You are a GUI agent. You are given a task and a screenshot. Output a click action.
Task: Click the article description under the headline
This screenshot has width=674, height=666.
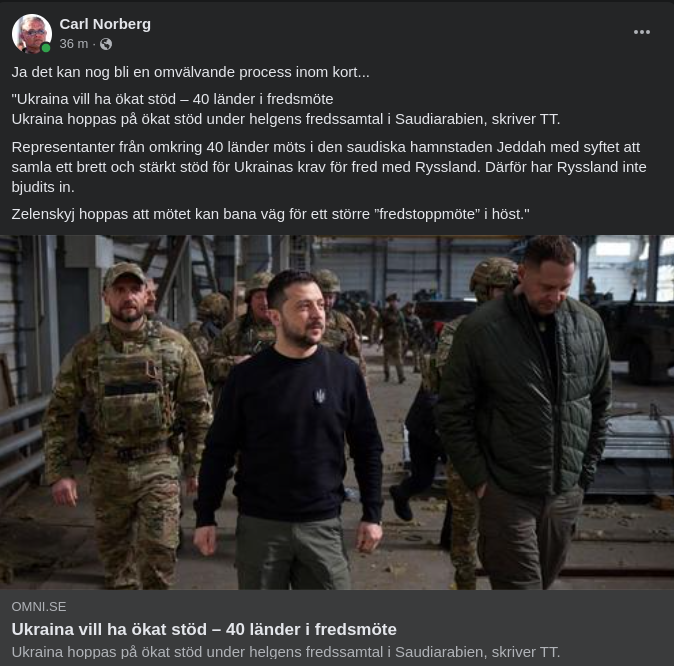tap(286, 652)
